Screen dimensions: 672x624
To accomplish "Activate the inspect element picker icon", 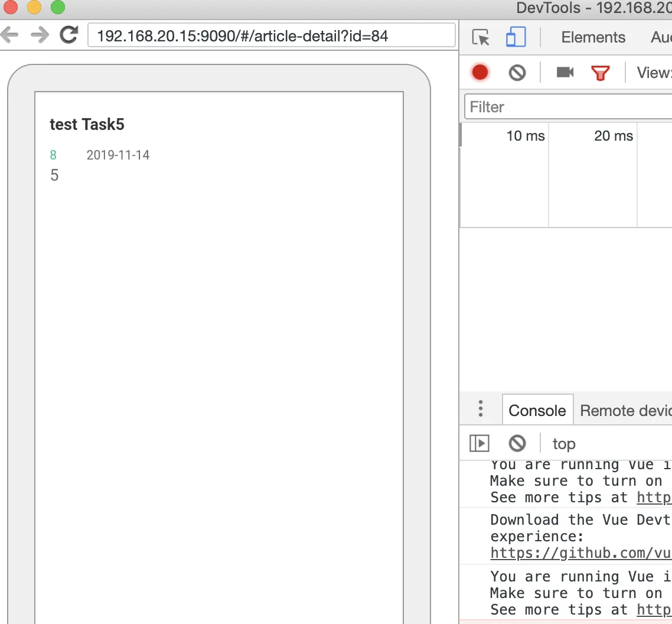I will [x=481, y=37].
